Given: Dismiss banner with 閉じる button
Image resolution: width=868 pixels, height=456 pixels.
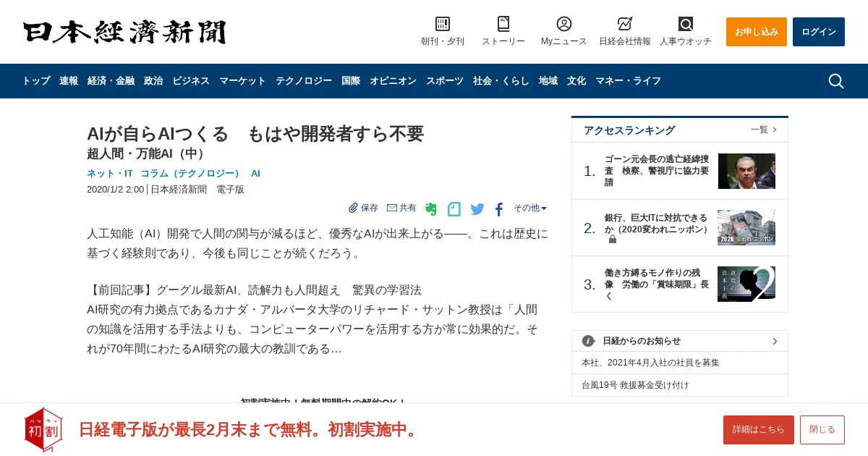Looking at the screenshot, I should [x=822, y=430].
